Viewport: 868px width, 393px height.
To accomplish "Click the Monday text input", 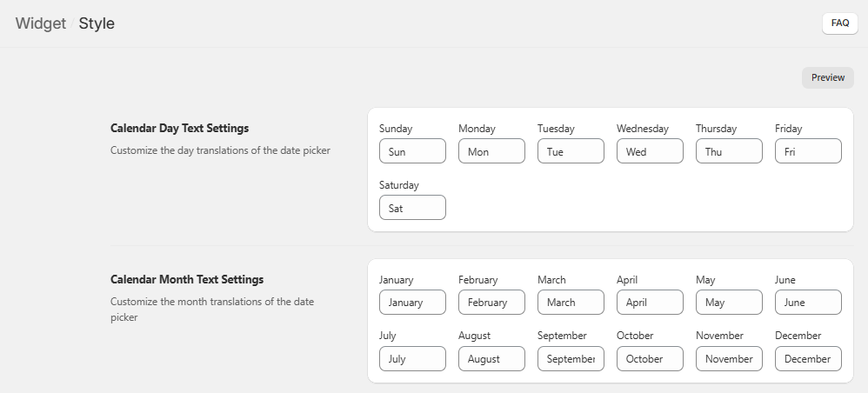I will (491, 151).
